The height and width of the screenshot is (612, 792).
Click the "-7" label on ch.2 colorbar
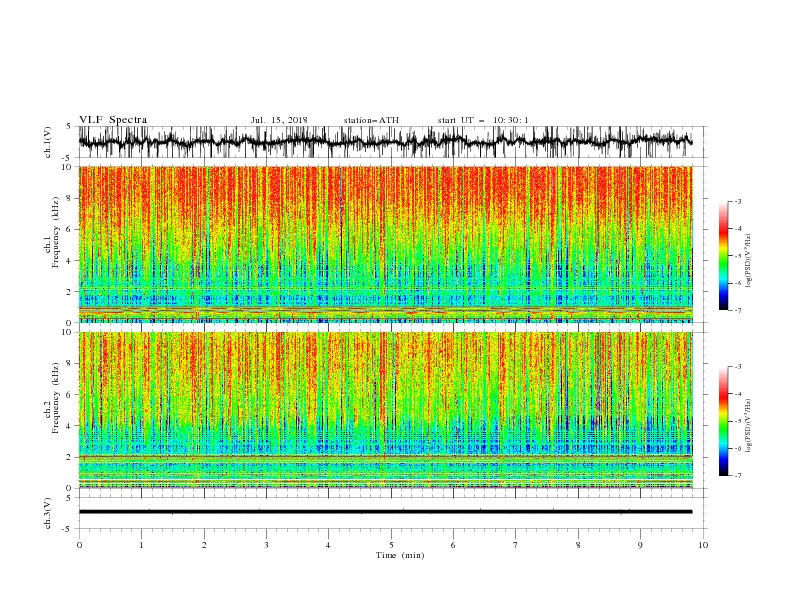tap(737, 476)
